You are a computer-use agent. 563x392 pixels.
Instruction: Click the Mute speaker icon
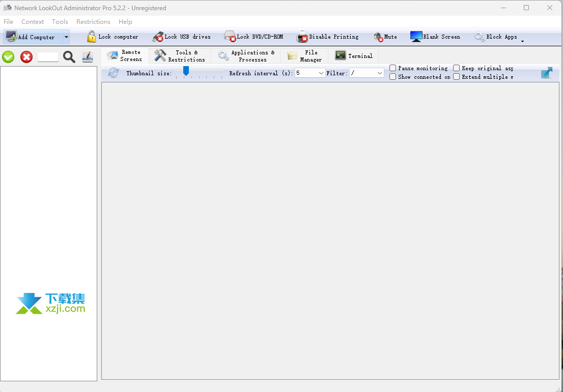coord(378,37)
